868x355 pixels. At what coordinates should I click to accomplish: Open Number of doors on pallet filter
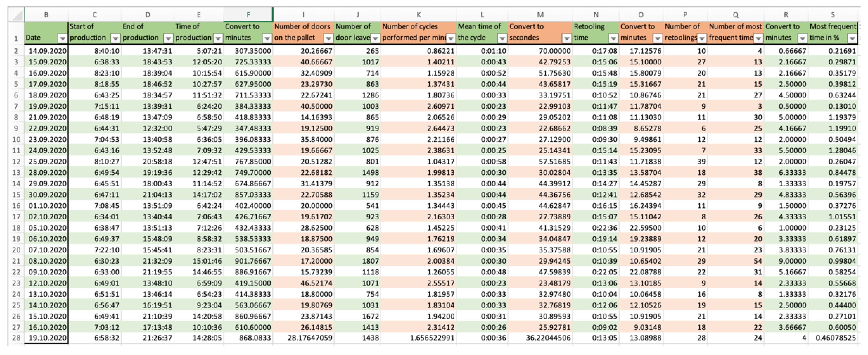point(328,38)
